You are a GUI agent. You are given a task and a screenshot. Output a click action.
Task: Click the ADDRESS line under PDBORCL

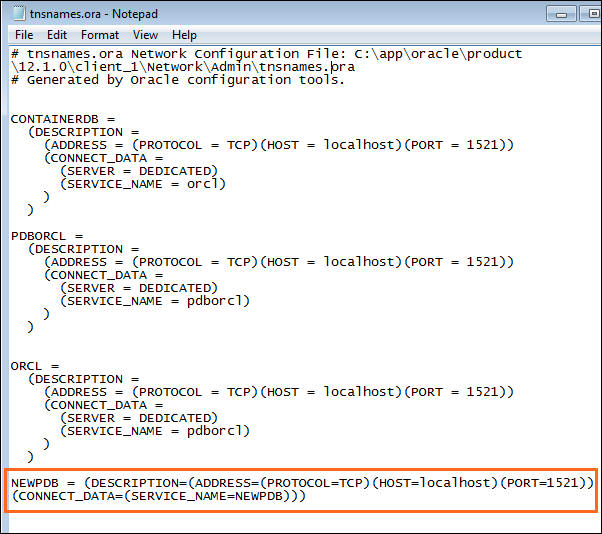pyautogui.click(x=279, y=262)
